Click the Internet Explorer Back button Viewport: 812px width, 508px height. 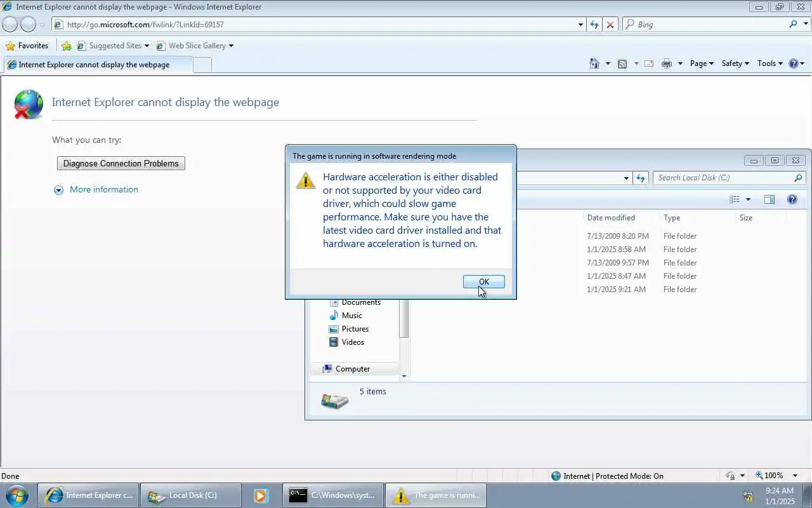10,24
